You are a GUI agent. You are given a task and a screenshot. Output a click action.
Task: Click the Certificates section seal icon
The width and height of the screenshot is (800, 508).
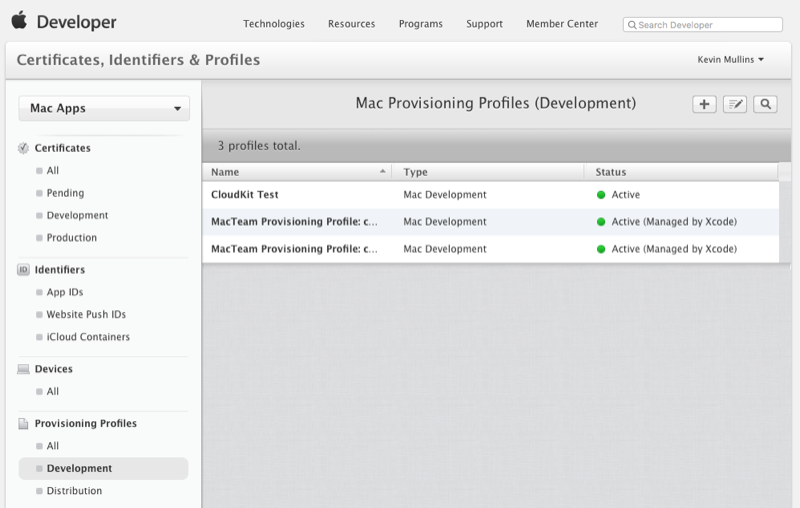tap(23, 148)
